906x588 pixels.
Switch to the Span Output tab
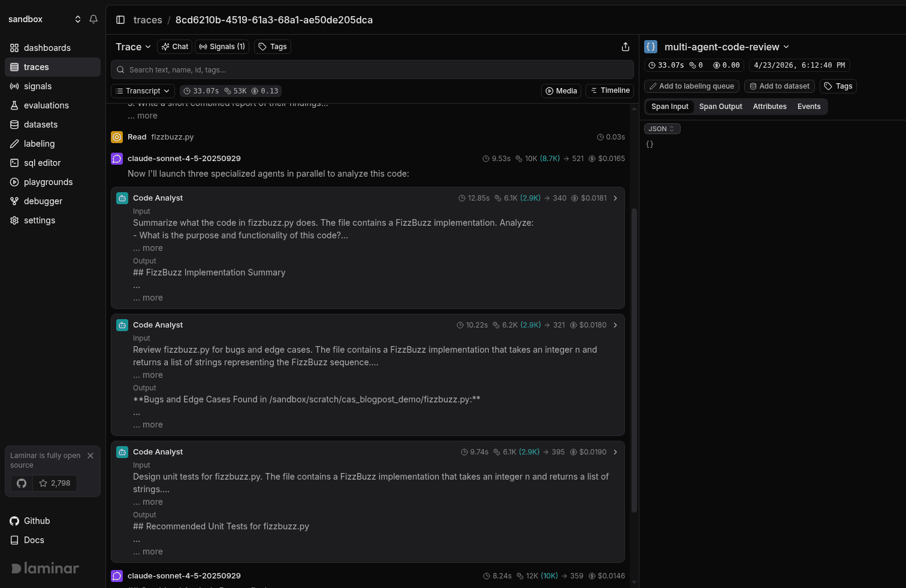coord(720,106)
